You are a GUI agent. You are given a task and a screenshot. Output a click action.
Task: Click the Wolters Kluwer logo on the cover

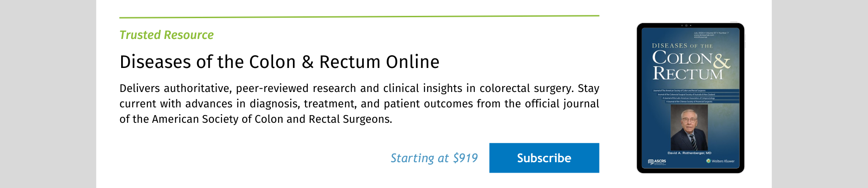pyautogui.click(x=721, y=161)
